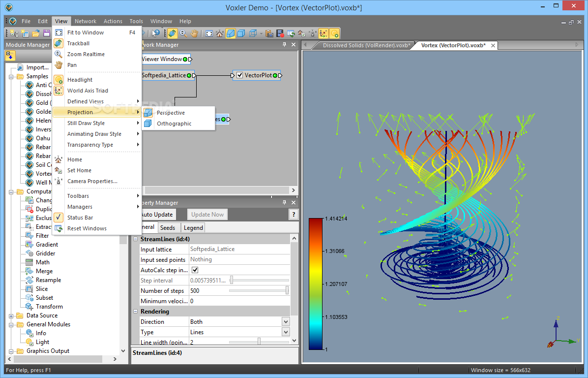Switch to Dissolved Solids (VolRender).voxb tab
The height and width of the screenshot is (378, 588).
point(366,45)
